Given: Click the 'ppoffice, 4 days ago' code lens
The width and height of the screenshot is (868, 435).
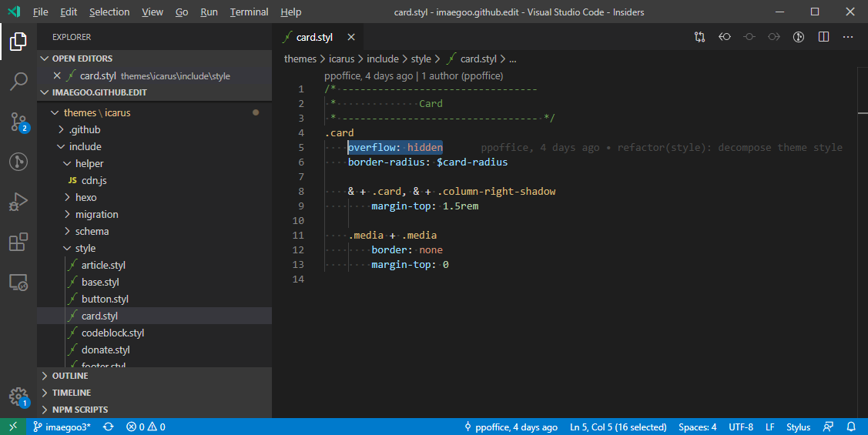Looking at the screenshot, I should [369, 75].
